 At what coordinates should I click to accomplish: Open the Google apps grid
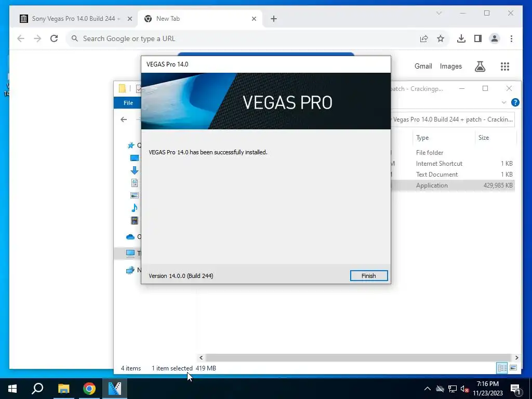point(505,66)
